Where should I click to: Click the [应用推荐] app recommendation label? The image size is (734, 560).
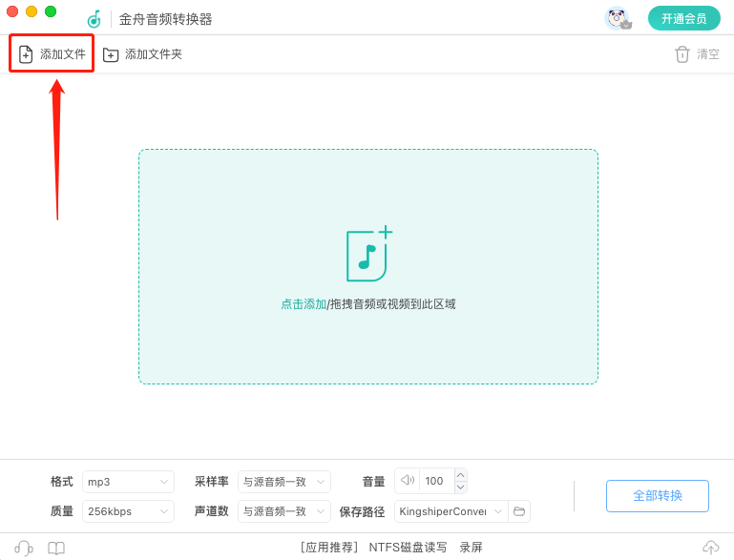[x=329, y=548]
